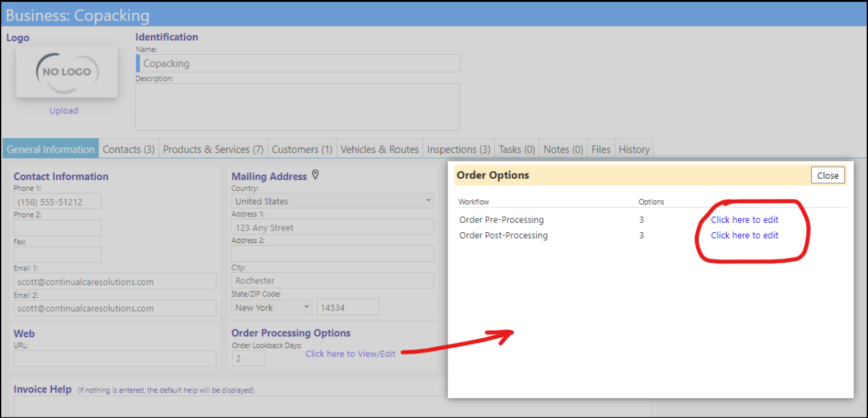
Task: Switch to the Tasks (0) tab
Action: (517, 150)
